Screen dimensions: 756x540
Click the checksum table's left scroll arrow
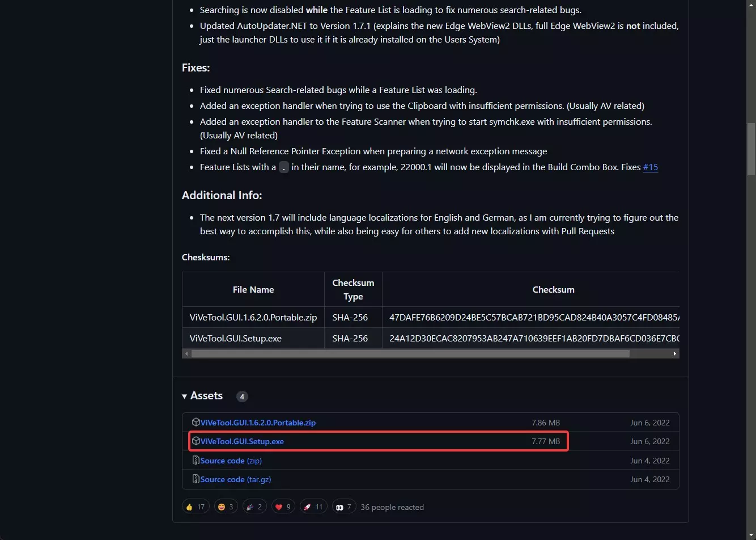pos(186,353)
